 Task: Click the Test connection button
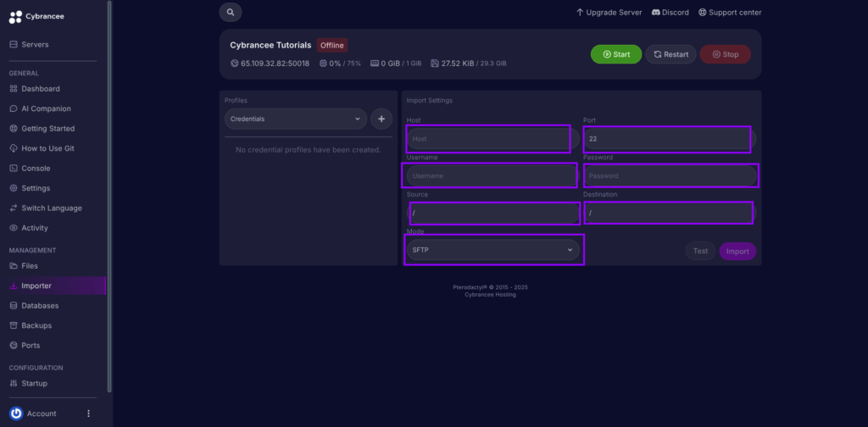700,251
